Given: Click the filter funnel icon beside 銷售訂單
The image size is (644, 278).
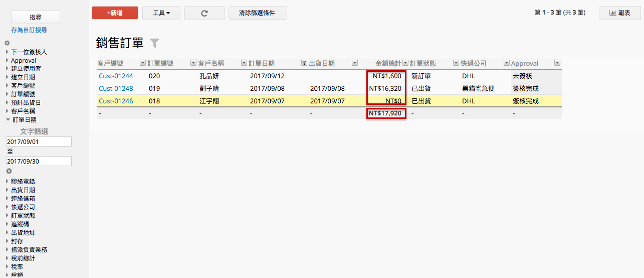Looking at the screenshot, I should [x=154, y=43].
